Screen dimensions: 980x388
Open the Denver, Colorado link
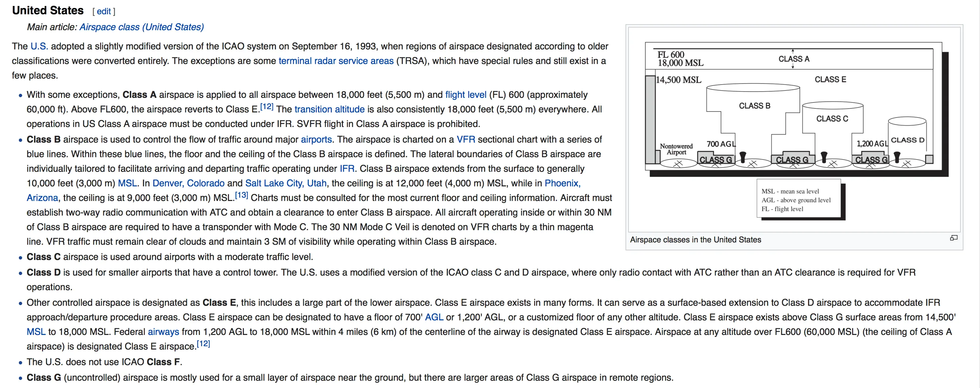(x=188, y=183)
